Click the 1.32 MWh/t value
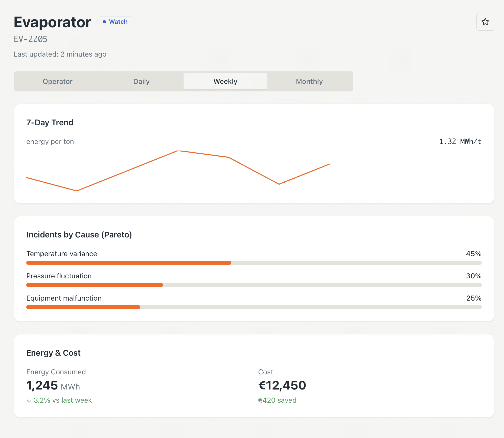 (x=460, y=141)
